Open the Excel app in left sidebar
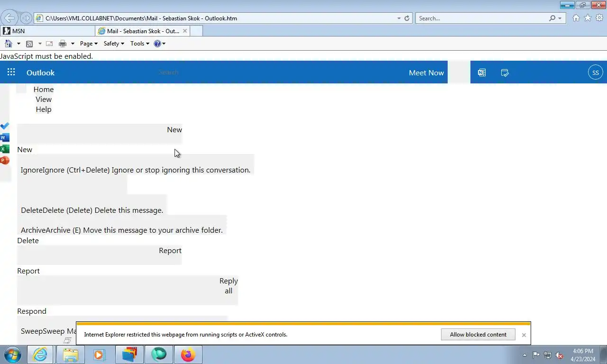 (5, 149)
